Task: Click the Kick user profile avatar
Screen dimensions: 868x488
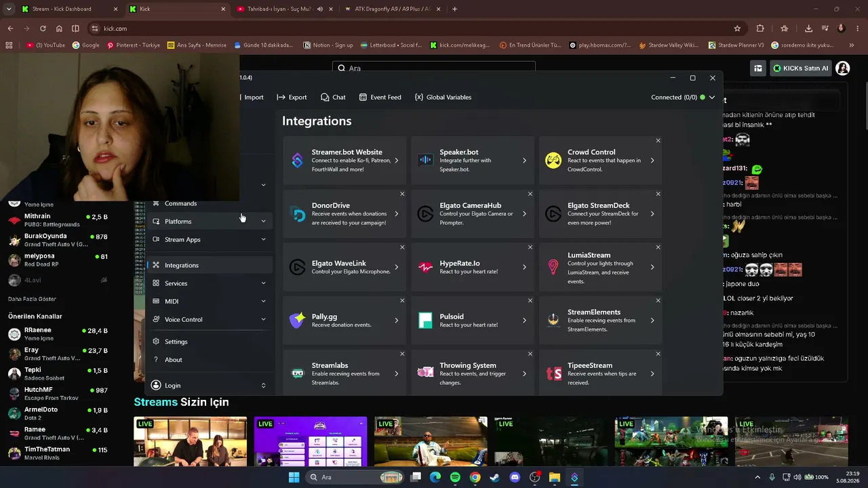Action: click(x=843, y=68)
